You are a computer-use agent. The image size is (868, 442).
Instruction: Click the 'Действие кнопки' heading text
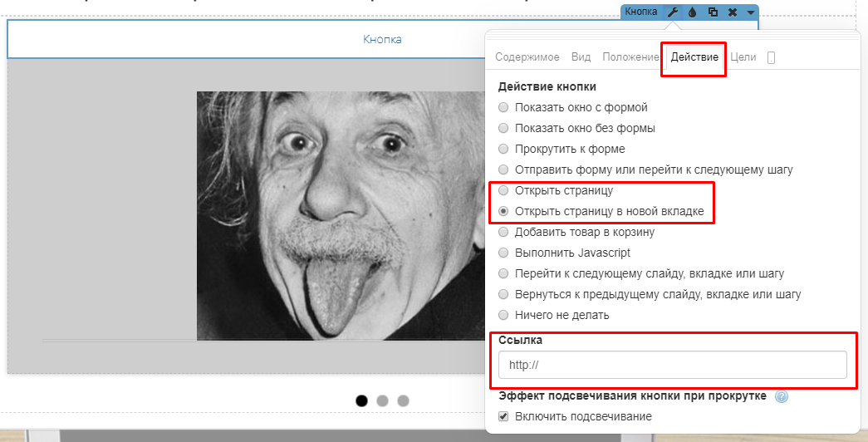pos(547,86)
